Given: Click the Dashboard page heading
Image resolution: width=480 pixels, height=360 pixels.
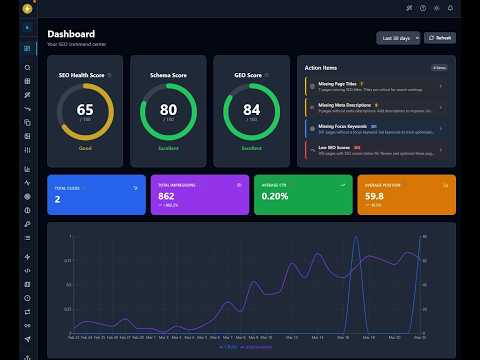Looking at the screenshot, I should tap(71, 34).
